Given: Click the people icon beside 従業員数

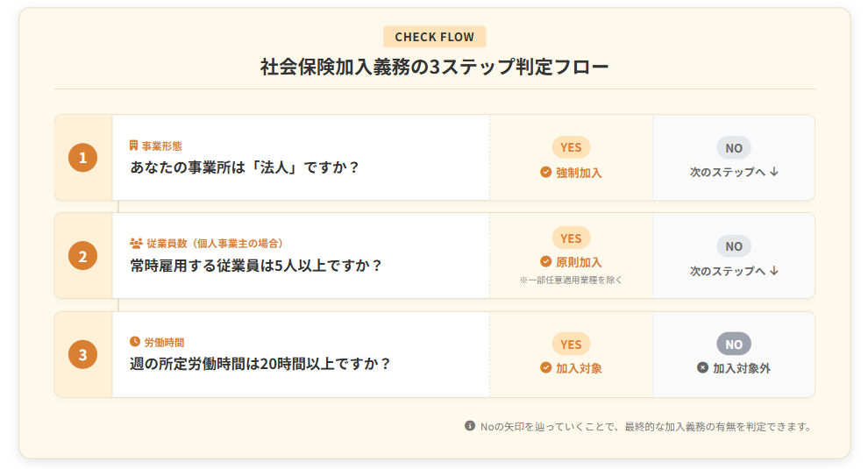Looking at the screenshot, I should pyautogui.click(x=136, y=244).
